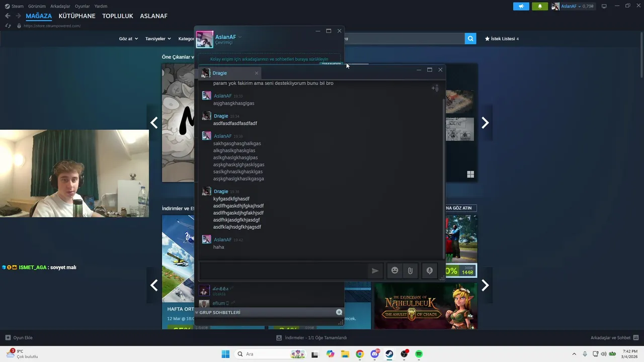Screen dimensions: 644x362
Task: Send the chat message with arrow button
Action: tap(375, 270)
